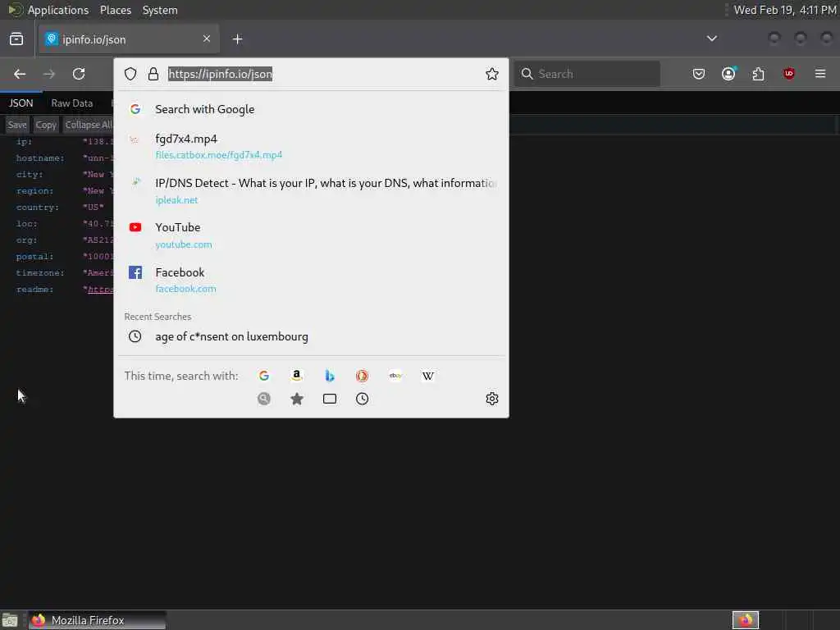Search in History clock icon
Viewport: 840px width, 630px height.
point(362,399)
